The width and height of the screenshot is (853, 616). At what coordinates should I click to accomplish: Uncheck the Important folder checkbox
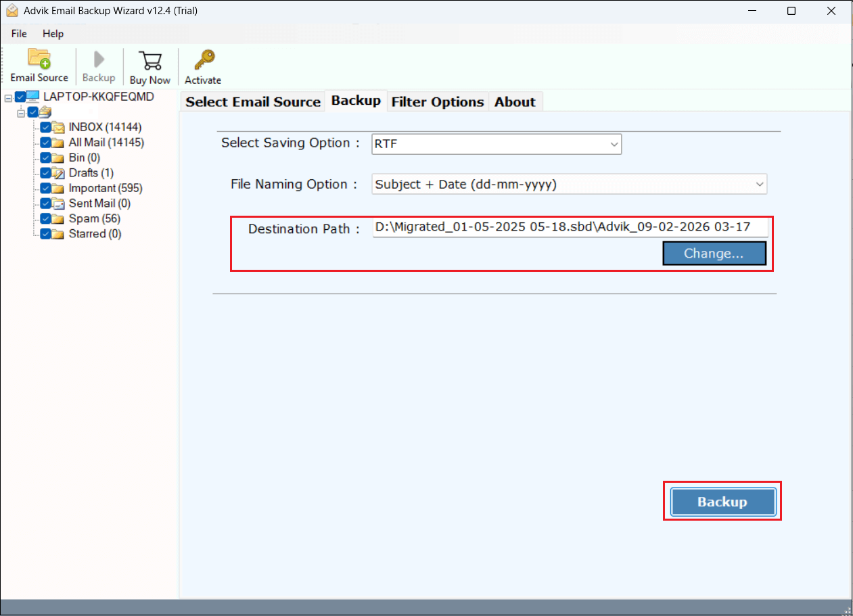[45, 189]
